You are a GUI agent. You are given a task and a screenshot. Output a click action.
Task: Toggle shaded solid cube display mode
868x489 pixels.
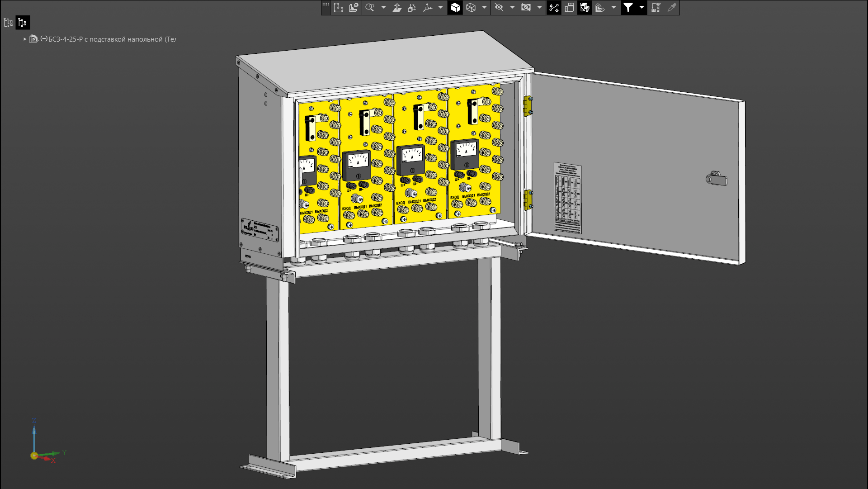click(455, 8)
